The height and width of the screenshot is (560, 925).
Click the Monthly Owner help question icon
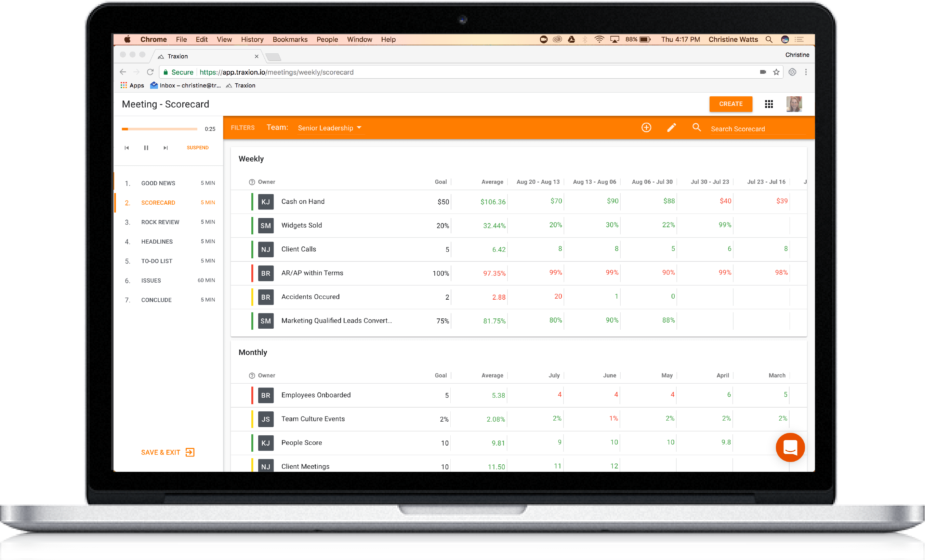click(x=252, y=375)
